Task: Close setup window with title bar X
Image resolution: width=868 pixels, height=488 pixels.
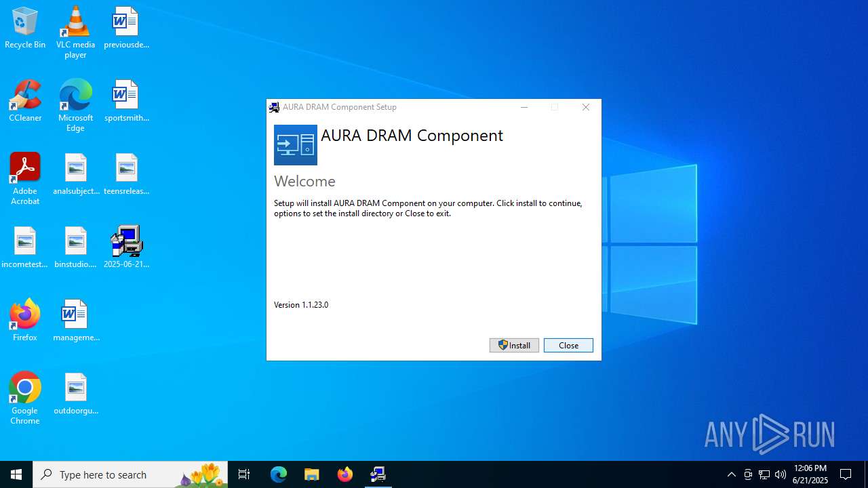Action: point(586,107)
